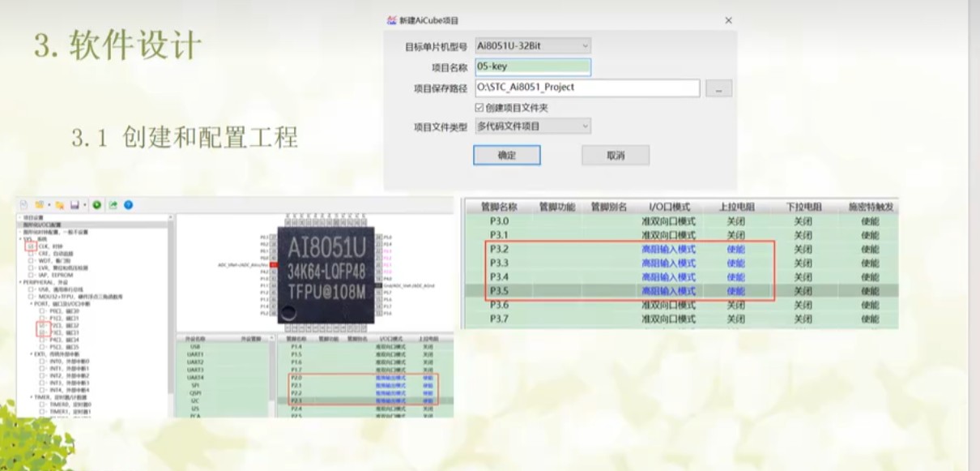Click the browse button beside 项目保存路径
The width and height of the screenshot is (980, 471).
point(718,87)
